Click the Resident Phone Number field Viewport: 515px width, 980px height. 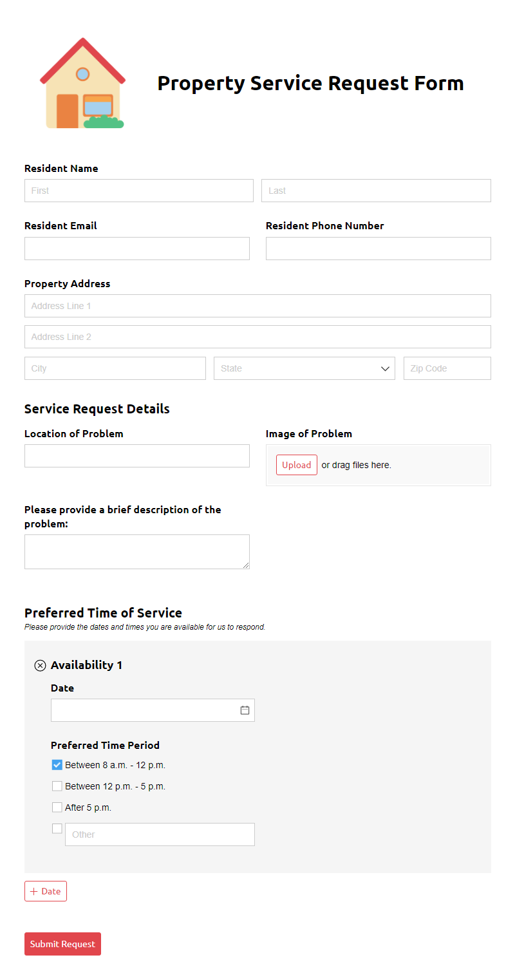tap(379, 249)
